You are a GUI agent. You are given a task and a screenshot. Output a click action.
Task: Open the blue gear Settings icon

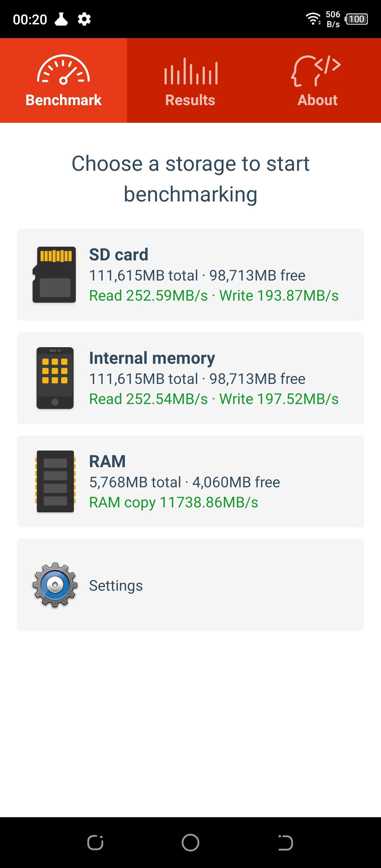55,585
